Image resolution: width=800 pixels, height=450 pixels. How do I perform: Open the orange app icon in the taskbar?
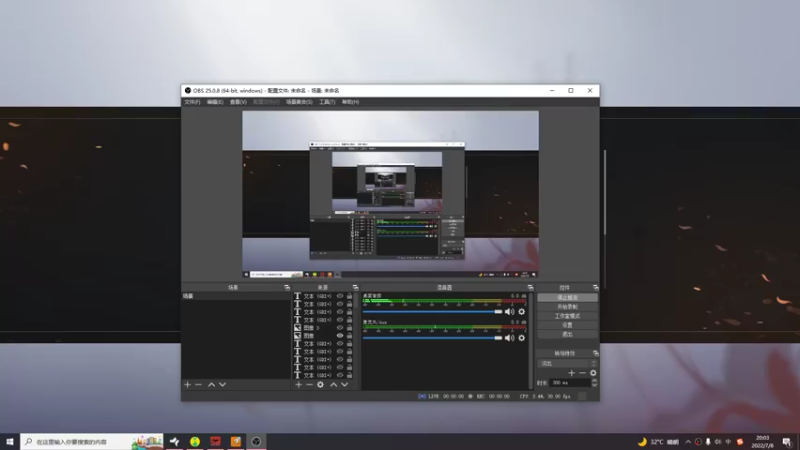236,441
